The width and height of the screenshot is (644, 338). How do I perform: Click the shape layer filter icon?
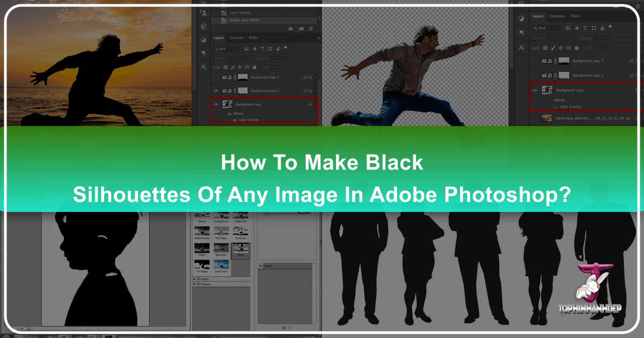point(270,49)
